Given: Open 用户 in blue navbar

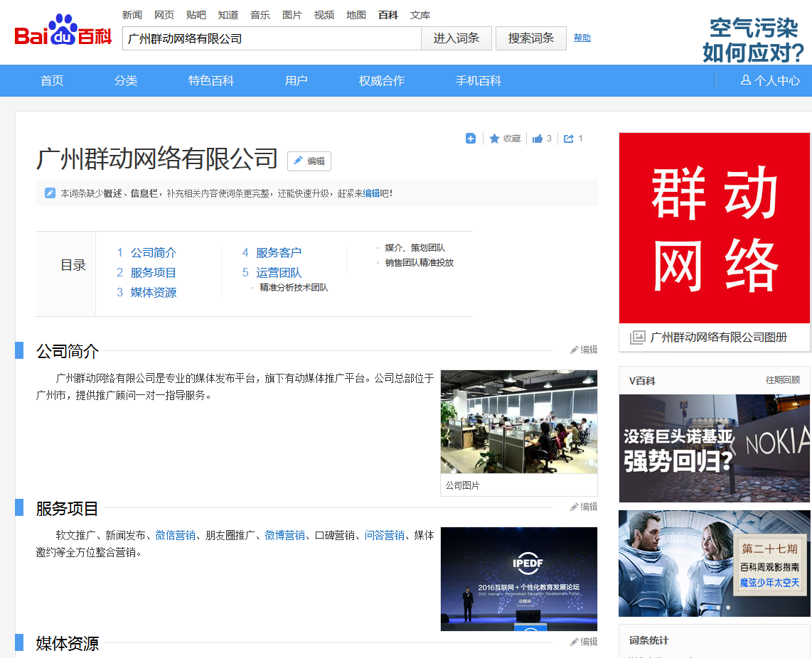Looking at the screenshot, I should click(297, 81).
